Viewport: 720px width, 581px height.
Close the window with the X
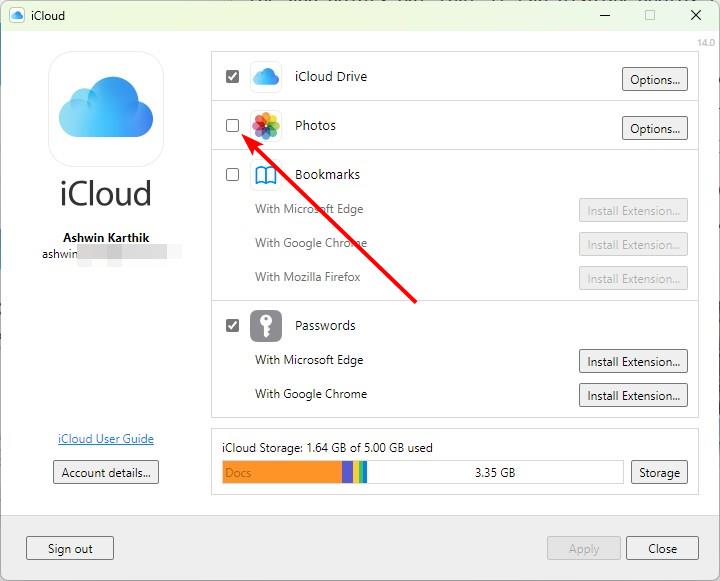(696, 15)
